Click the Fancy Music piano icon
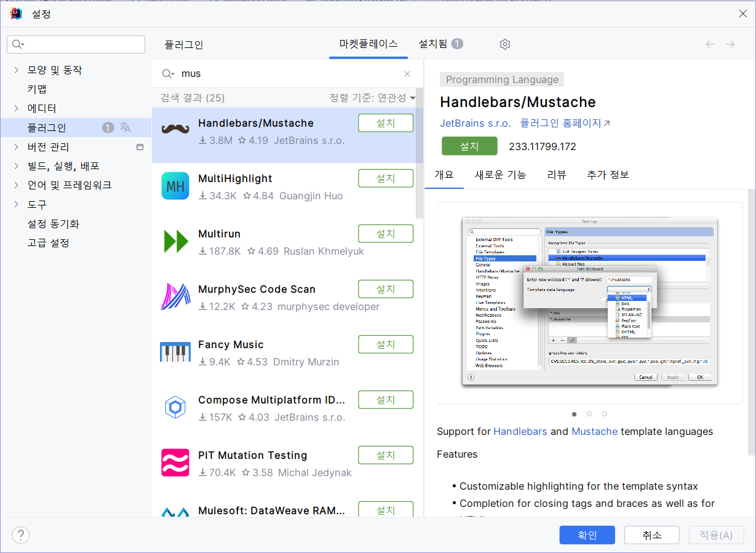The height and width of the screenshot is (553, 756). click(x=175, y=352)
